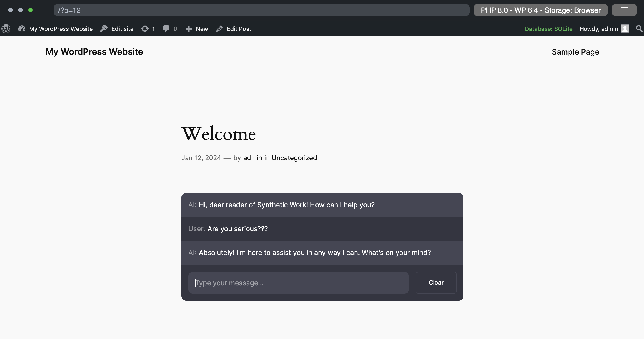
Task: Go to Sample Page navigation link
Action: click(575, 52)
